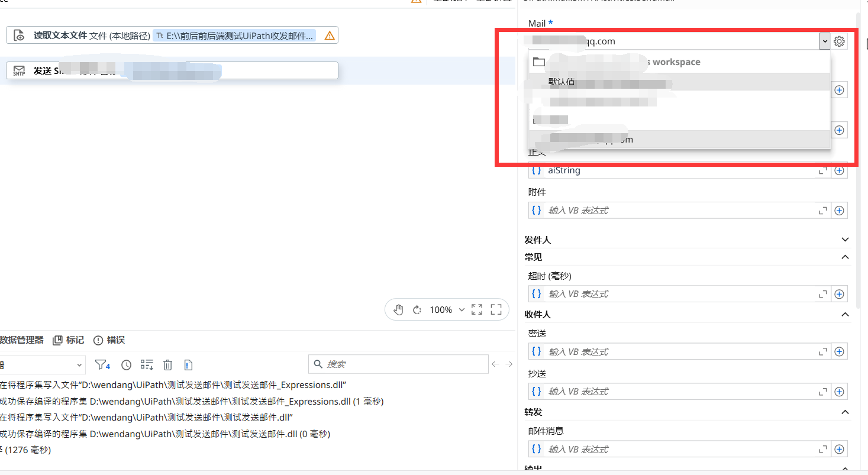Select the 读取文本文件 activity card
Screen dimensions: 868x475
(172, 35)
